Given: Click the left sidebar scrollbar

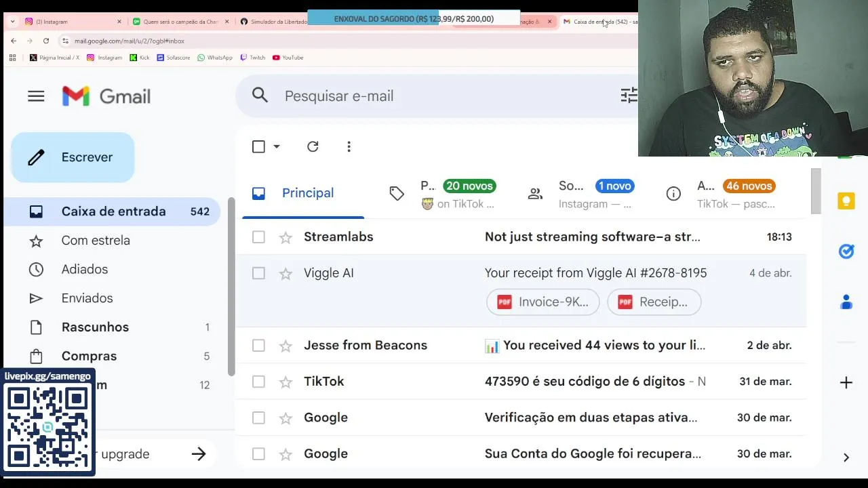Looking at the screenshot, I should point(231,288).
